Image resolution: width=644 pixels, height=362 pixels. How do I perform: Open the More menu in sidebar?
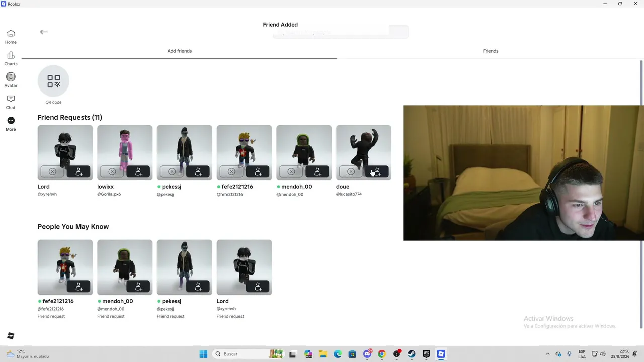[11, 124]
